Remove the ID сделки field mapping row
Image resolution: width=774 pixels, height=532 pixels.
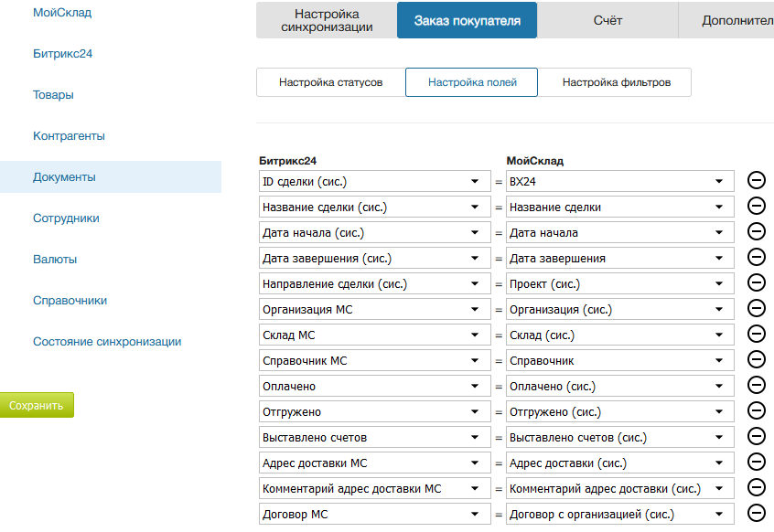(757, 181)
